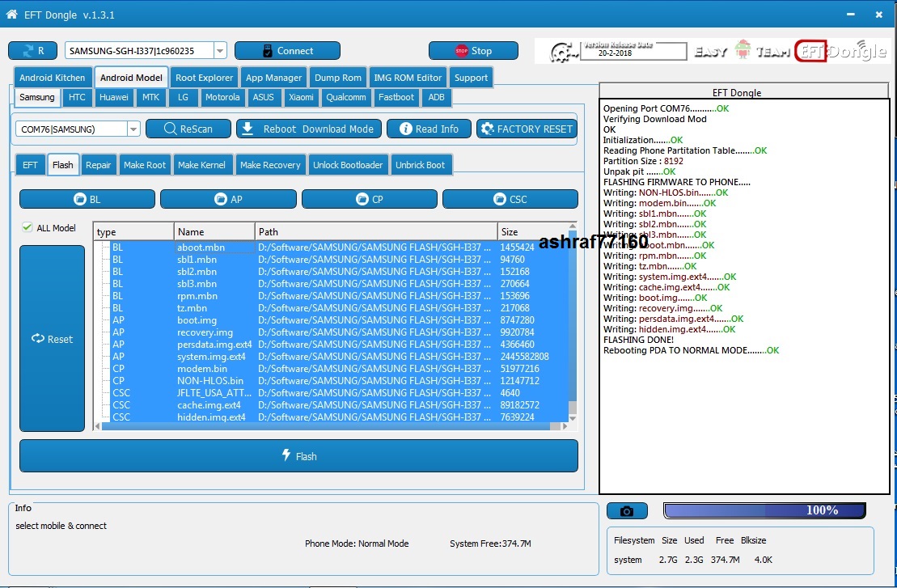
Task: Select the ASUS brand tab
Action: [264, 97]
